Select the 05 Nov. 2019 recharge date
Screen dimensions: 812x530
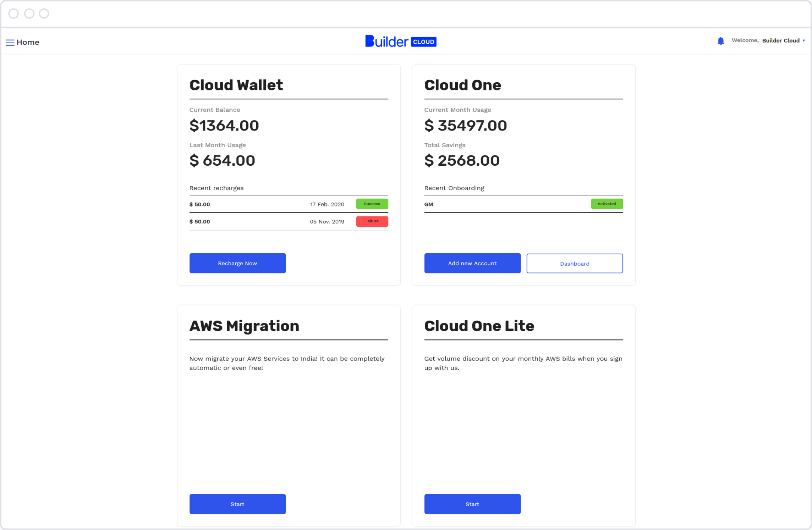(x=327, y=222)
